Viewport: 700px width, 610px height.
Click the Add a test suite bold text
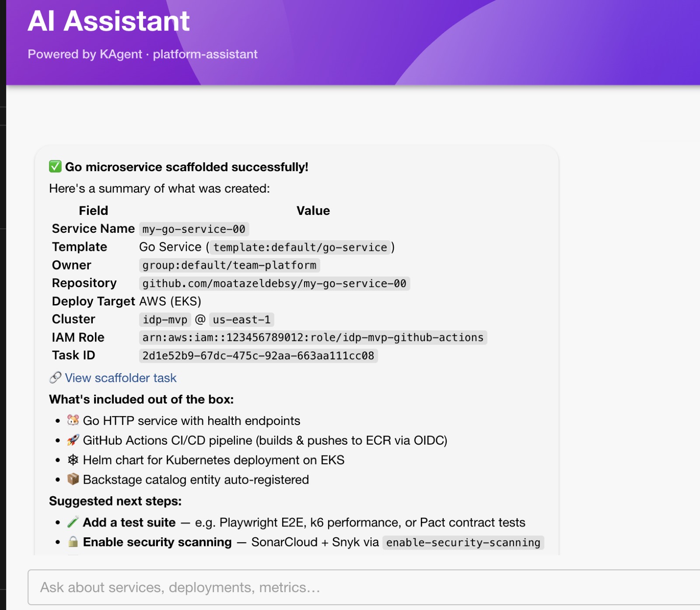click(x=129, y=522)
